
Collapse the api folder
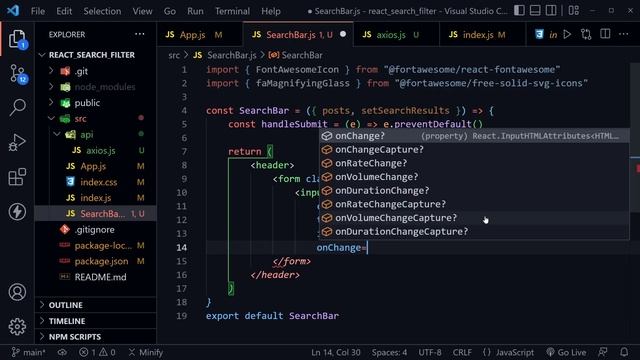point(57,134)
